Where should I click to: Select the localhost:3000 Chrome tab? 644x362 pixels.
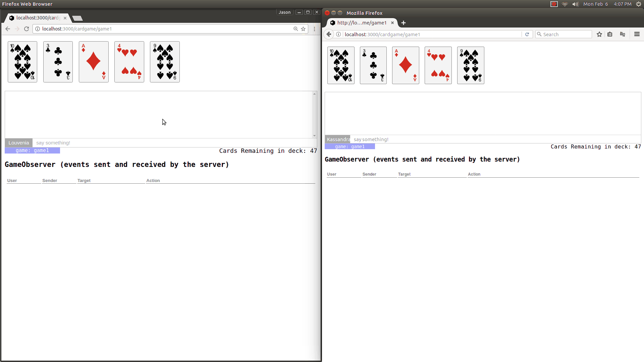coord(38,18)
